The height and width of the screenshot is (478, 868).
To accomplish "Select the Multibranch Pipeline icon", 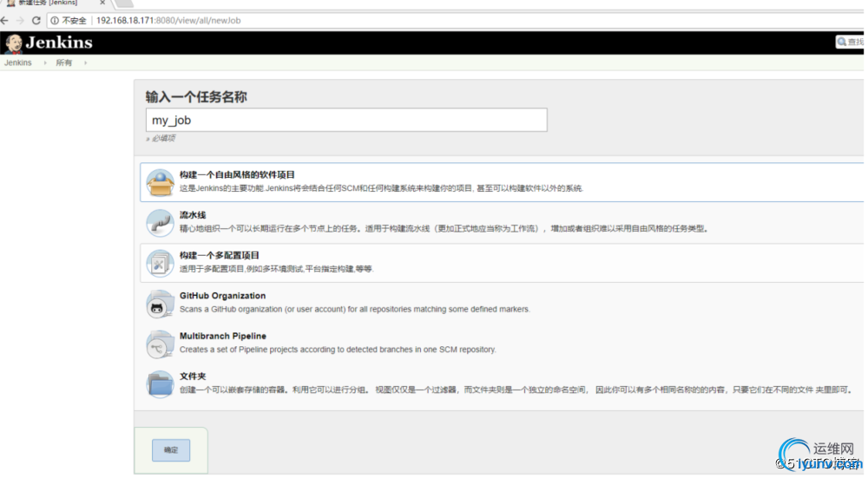I will (x=160, y=344).
